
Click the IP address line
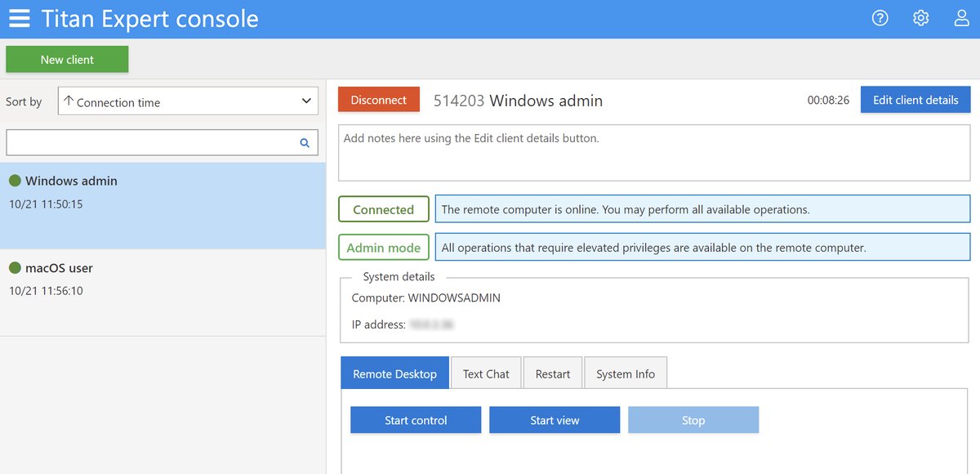tap(403, 324)
